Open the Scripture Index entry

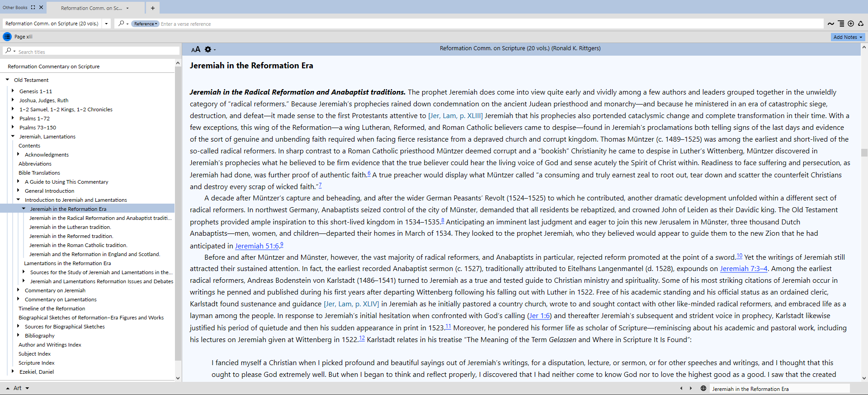36,363
